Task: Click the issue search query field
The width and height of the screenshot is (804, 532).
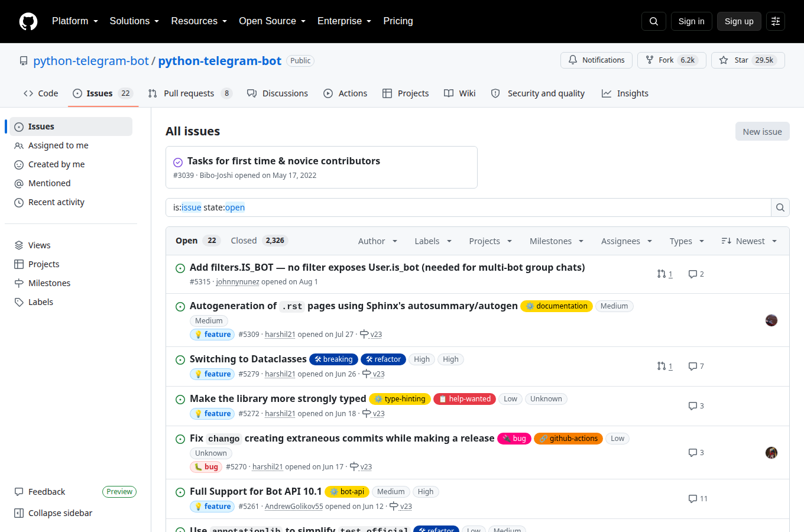Action: tap(468, 207)
